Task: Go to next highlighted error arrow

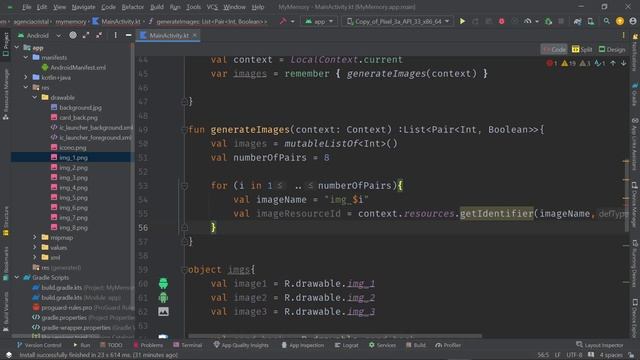Action: [623, 63]
